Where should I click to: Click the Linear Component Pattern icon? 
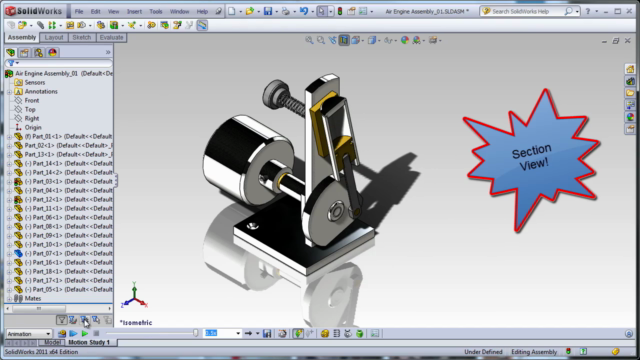pos(52,25)
